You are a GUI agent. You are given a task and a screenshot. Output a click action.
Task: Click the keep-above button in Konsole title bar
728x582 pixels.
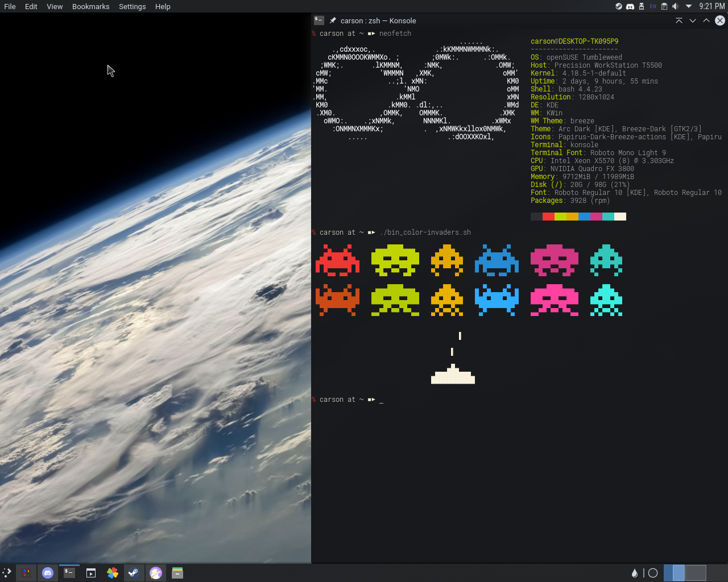click(x=679, y=20)
